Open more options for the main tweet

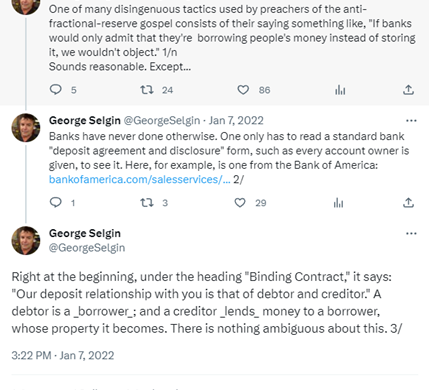411,233
